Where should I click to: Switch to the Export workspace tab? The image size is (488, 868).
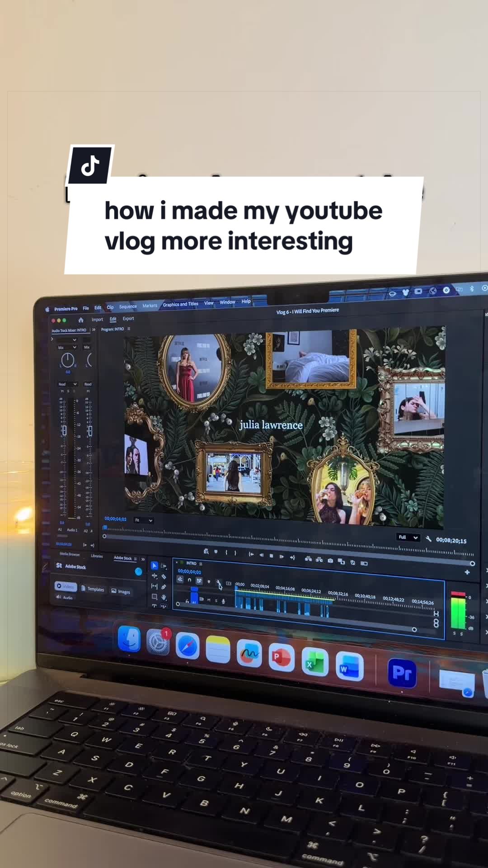pos(128,319)
